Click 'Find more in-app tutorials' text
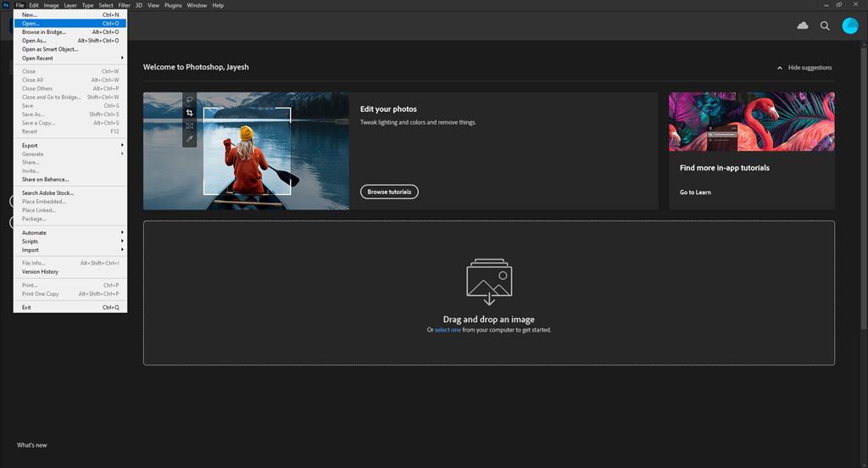The width and height of the screenshot is (868, 468). (725, 168)
